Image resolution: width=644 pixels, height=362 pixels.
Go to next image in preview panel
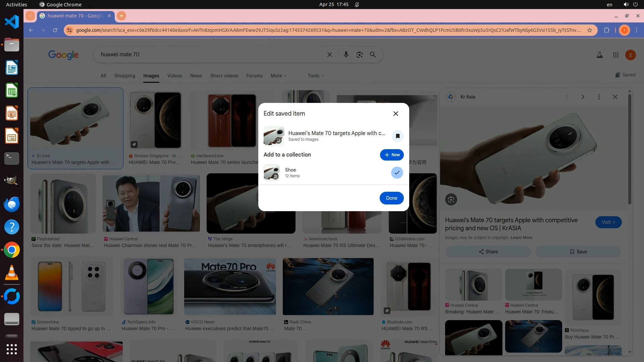pyautogui.click(x=583, y=97)
